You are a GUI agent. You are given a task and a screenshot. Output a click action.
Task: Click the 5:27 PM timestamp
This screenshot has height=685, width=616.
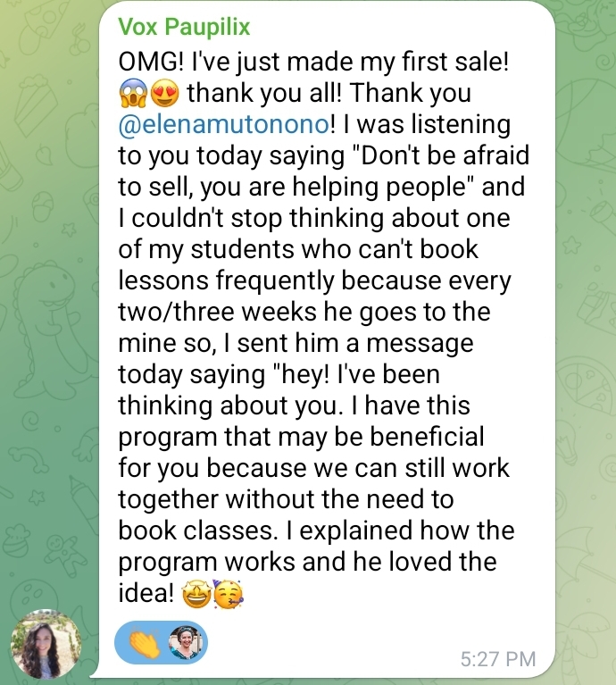point(498,659)
